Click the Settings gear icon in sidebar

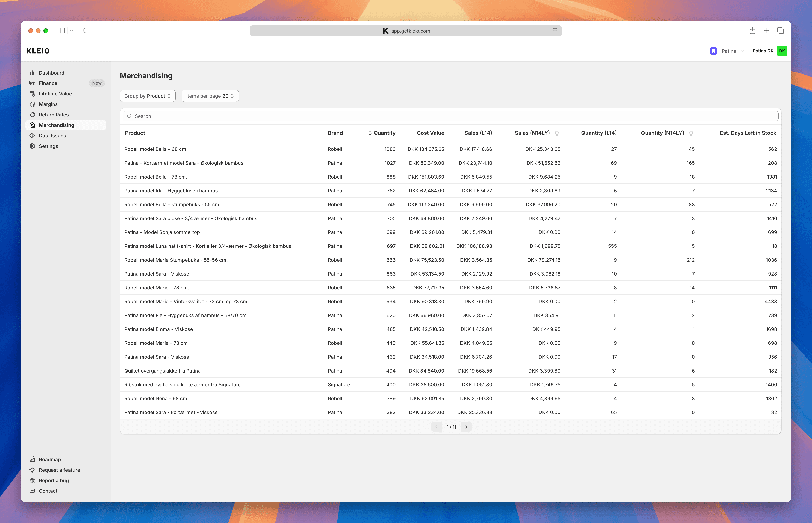coord(32,146)
